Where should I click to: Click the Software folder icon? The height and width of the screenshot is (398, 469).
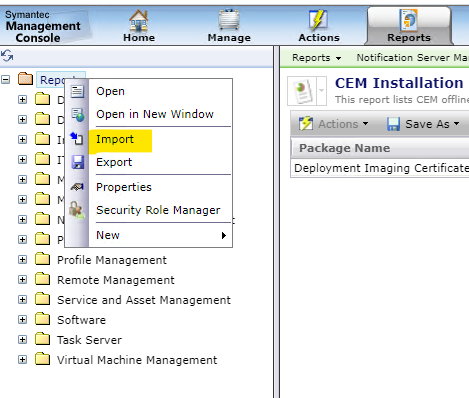42,319
